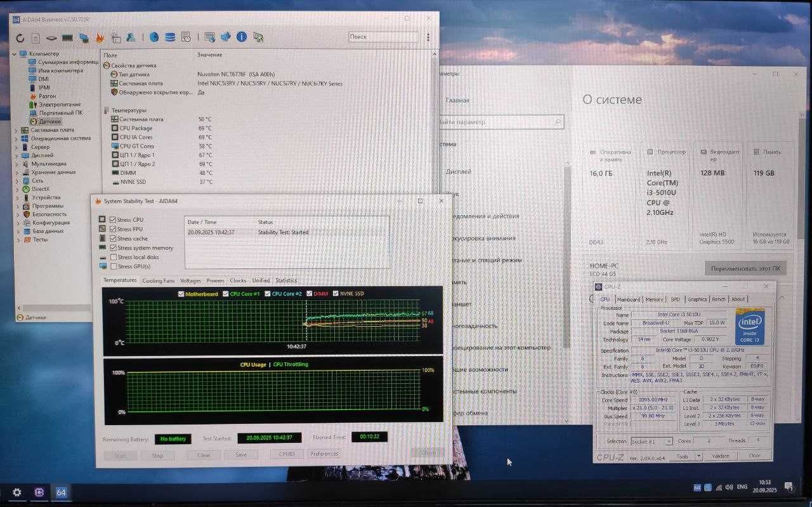Screen dimensions: 812x507
Task: Expand the Мультимедиа tree node
Action: point(16,164)
